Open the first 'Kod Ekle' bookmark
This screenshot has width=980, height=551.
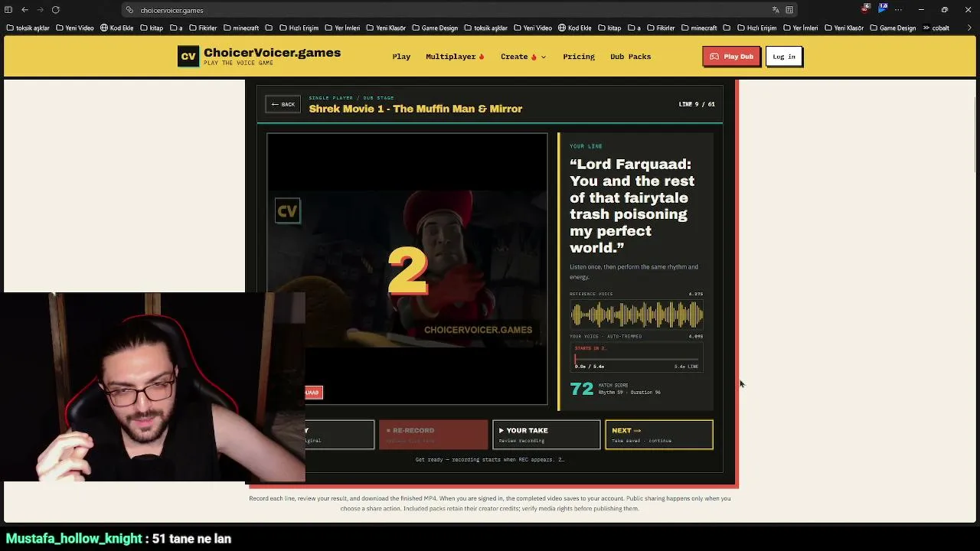(x=116, y=28)
